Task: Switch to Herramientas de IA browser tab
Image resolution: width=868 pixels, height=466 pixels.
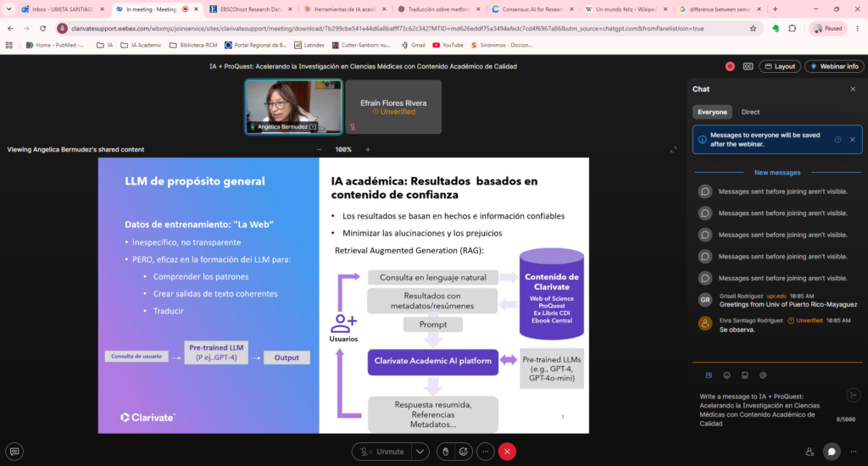Action: [345, 9]
